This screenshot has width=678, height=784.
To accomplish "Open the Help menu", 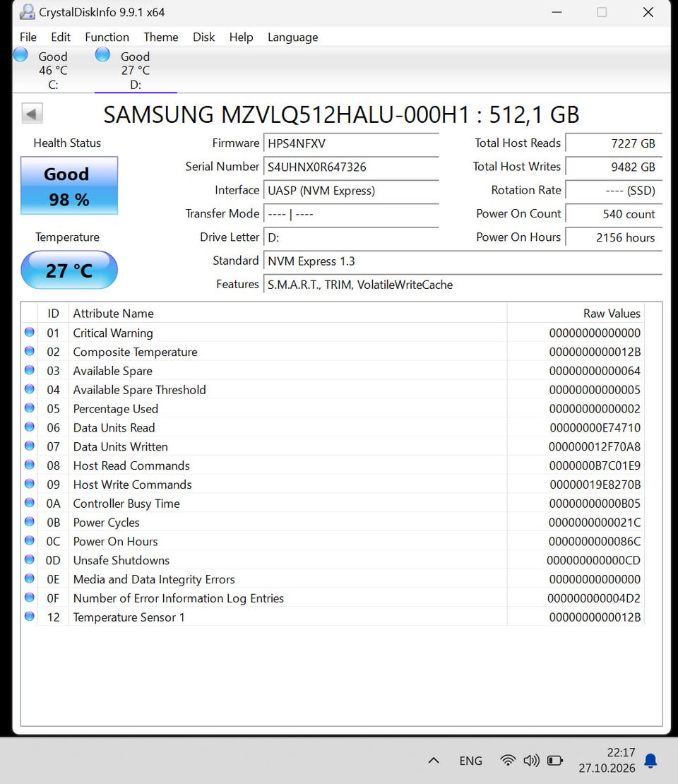I will (x=241, y=37).
